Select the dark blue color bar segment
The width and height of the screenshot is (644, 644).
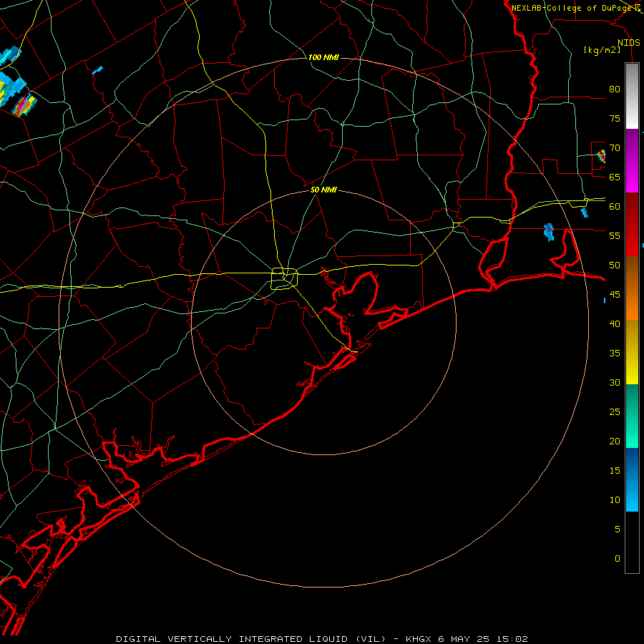(x=632, y=464)
